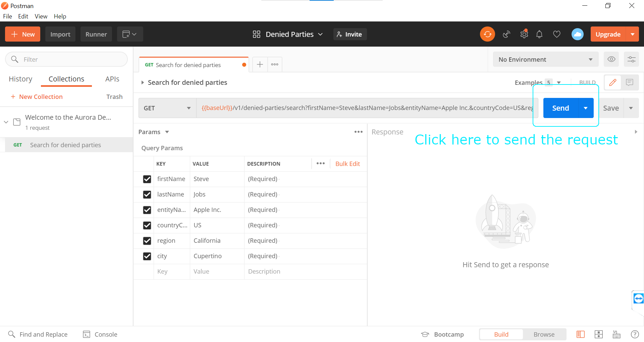Open the Help menu
Screen dimensions: 644x342
click(x=60, y=16)
